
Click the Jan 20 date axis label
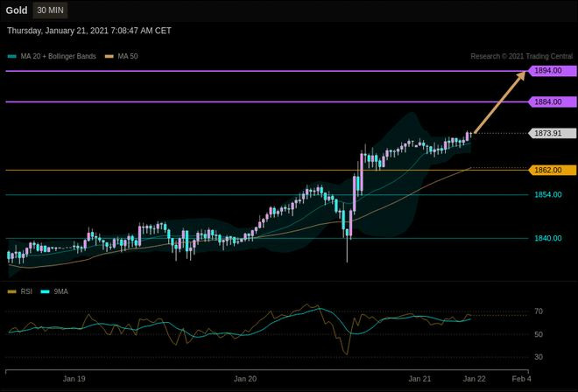(x=245, y=379)
